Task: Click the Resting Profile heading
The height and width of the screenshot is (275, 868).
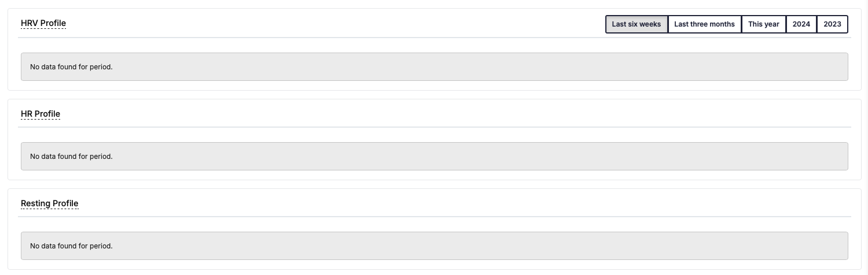Action: pos(49,203)
